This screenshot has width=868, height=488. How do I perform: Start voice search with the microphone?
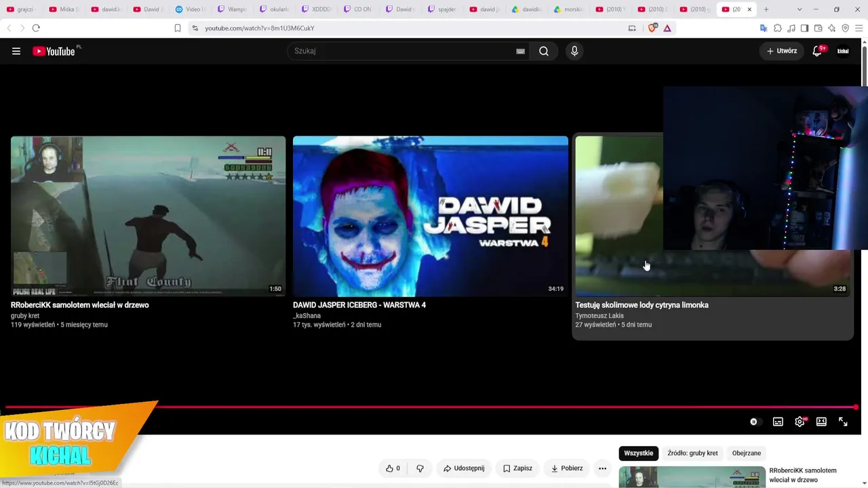point(574,51)
